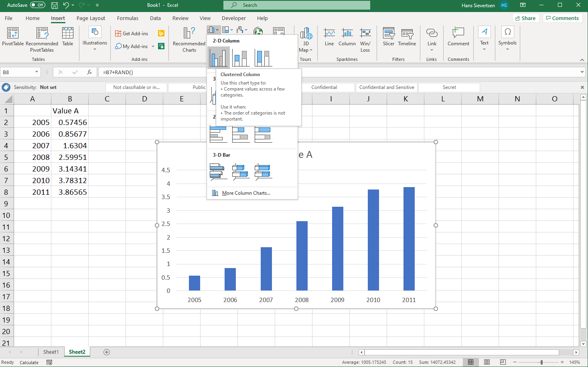
Task: Set sensitivity to Secret
Action: (449, 87)
